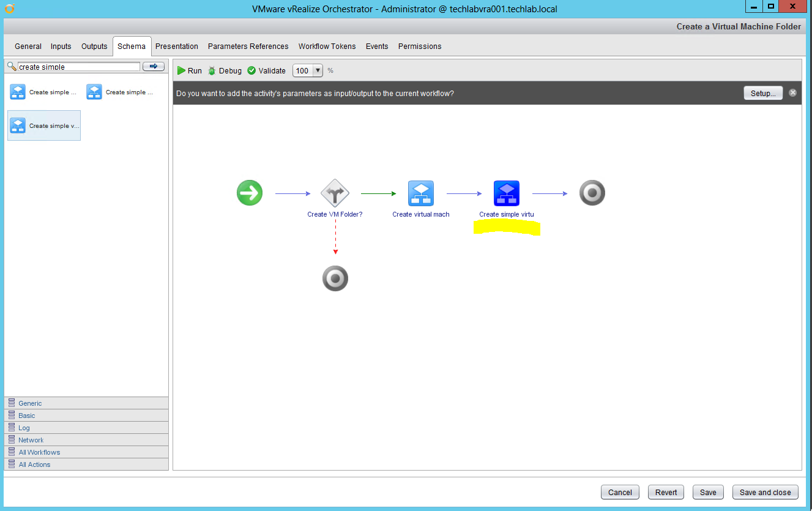Click the end node below Create VM Folder?
The height and width of the screenshot is (511, 812).
point(335,278)
